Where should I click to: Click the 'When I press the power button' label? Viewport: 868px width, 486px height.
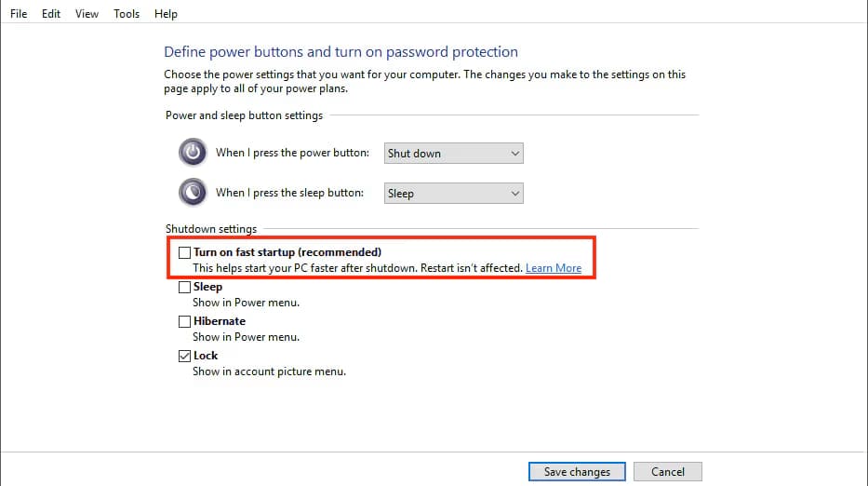pos(293,153)
